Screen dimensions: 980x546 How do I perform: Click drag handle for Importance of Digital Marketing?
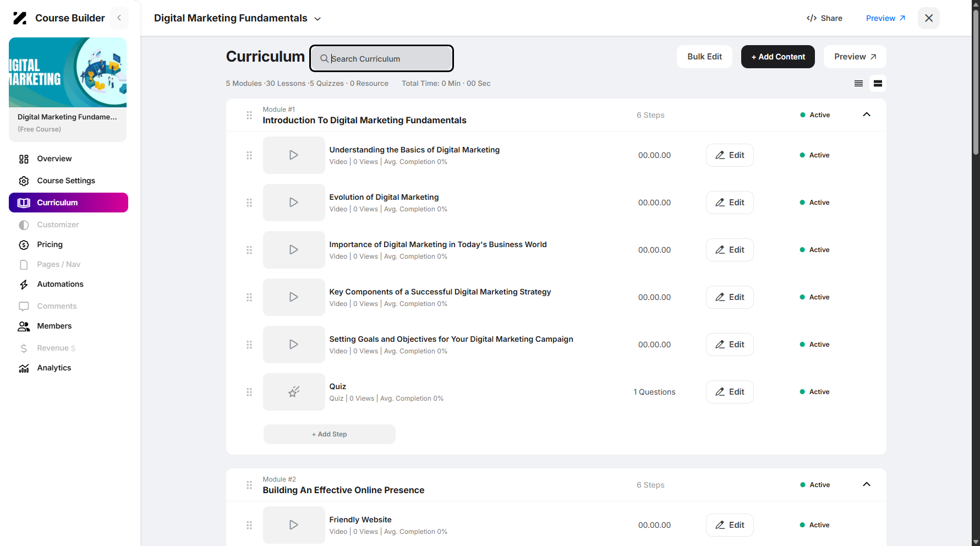(x=249, y=250)
